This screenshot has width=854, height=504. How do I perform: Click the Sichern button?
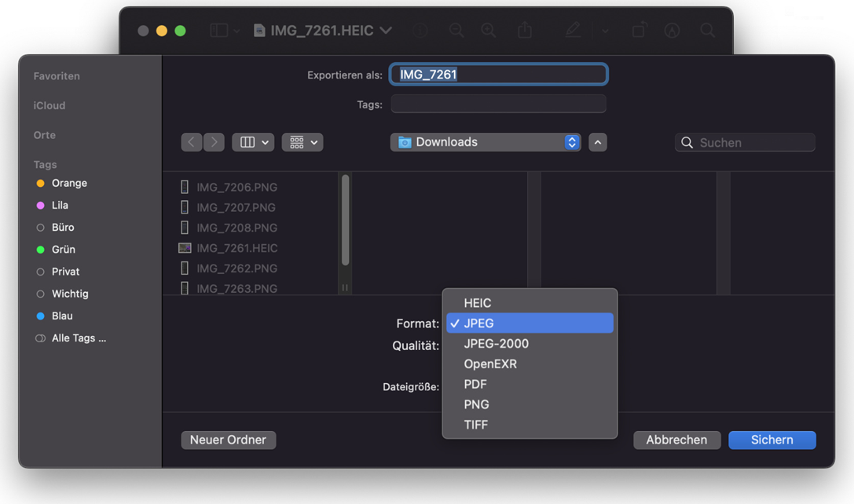pyautogui.click(x=772, y=440)
